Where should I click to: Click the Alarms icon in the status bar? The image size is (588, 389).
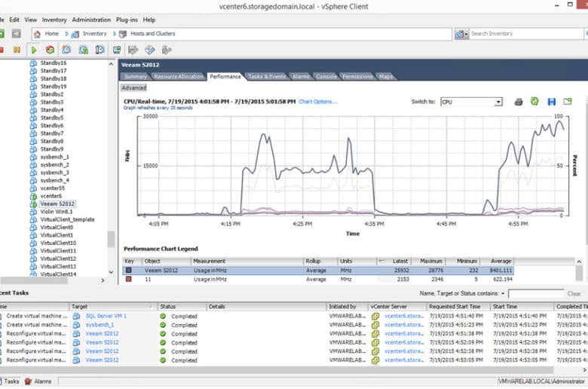28,381
